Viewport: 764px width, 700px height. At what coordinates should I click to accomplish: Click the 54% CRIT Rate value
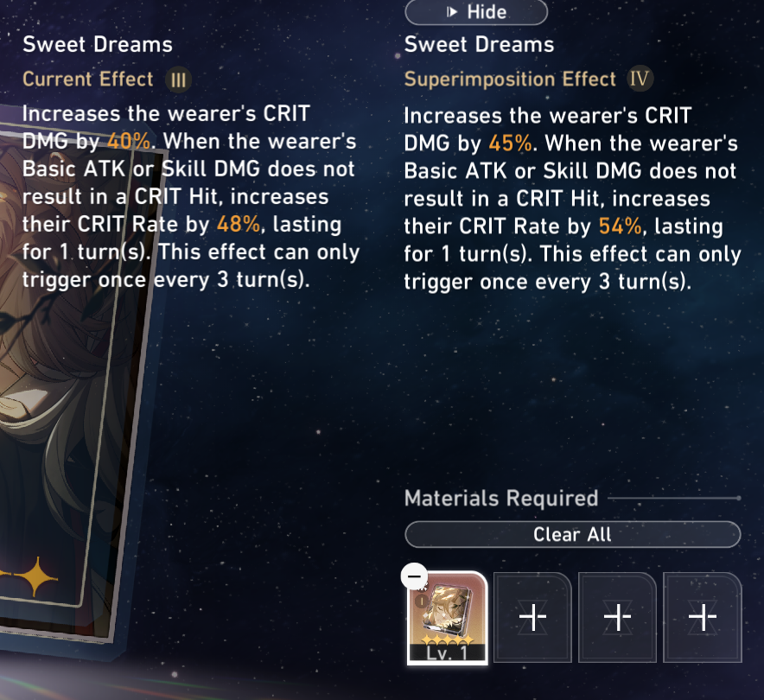tap(621, 226)
